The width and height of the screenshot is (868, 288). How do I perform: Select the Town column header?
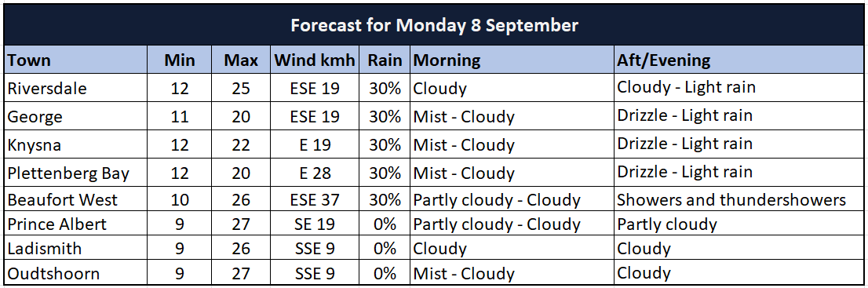tap(76, 60)
